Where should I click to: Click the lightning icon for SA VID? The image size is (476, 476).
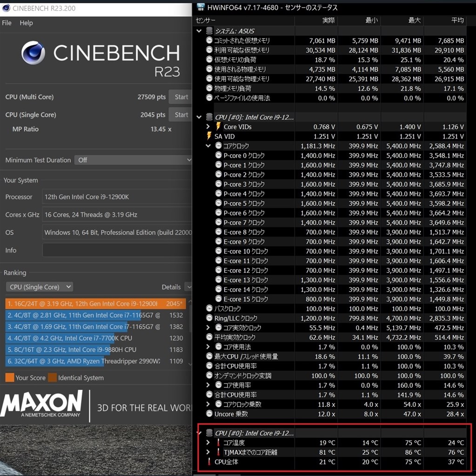[x=209, y=136]
